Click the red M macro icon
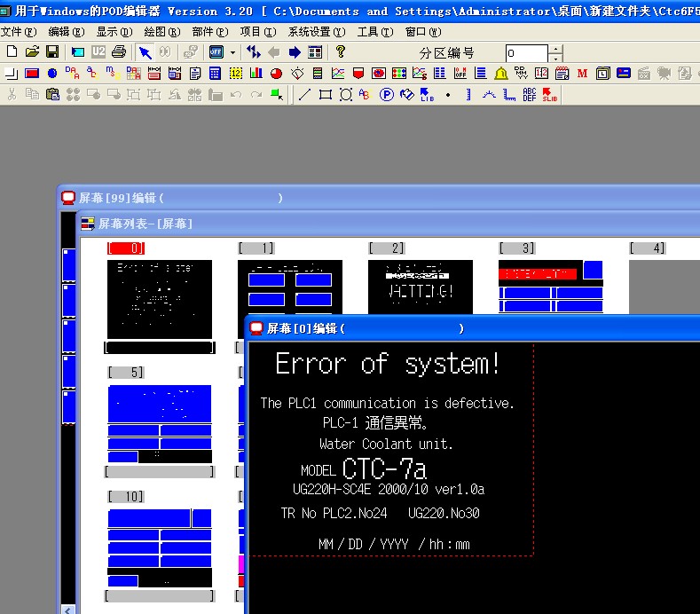 [582, 74]
